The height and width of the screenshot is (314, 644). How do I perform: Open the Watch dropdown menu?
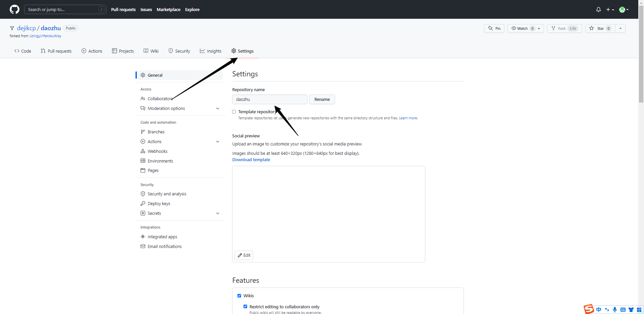pos(525,28)
